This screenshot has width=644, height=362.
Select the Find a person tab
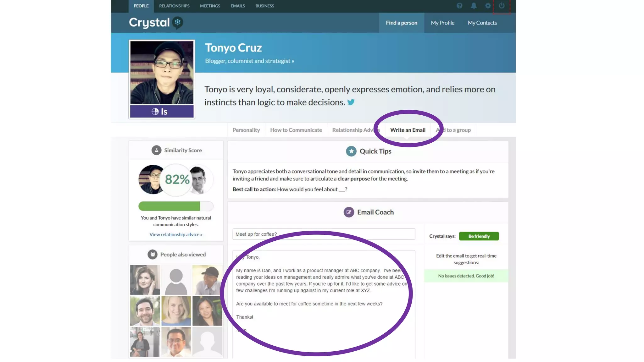(x=402, y=23)
